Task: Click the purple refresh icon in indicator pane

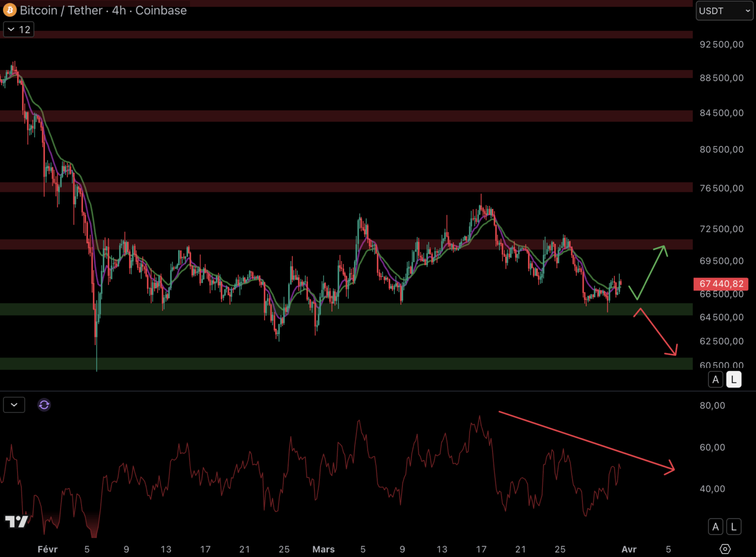Action: [x=44, y=405]
